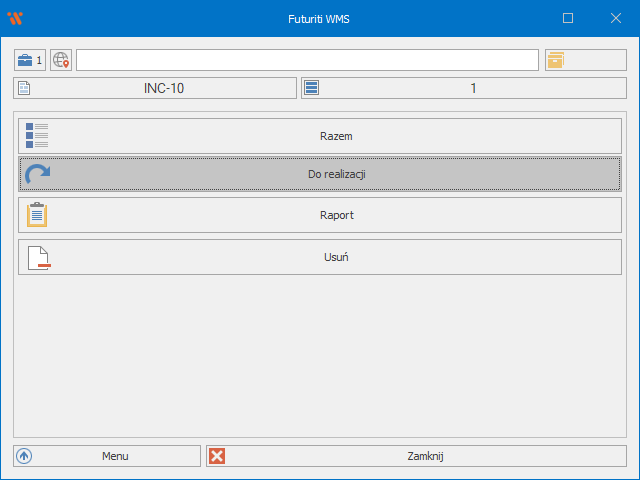The width and height of the screenshot is (640, 480).
Task: Click the blue list icon beside number 1
Action: point(311,88)
